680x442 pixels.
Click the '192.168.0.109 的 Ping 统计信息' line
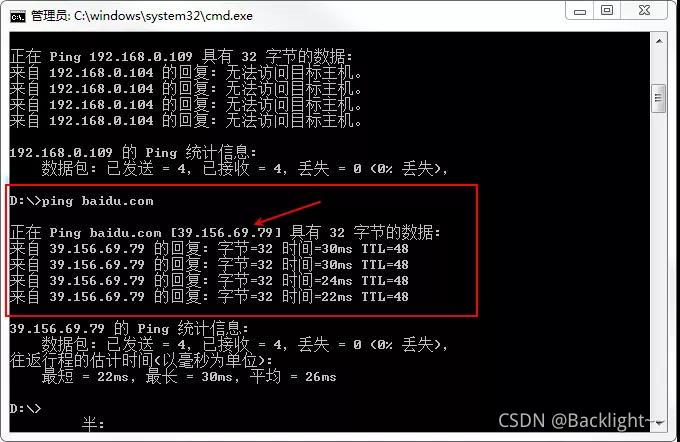[133, 152]
